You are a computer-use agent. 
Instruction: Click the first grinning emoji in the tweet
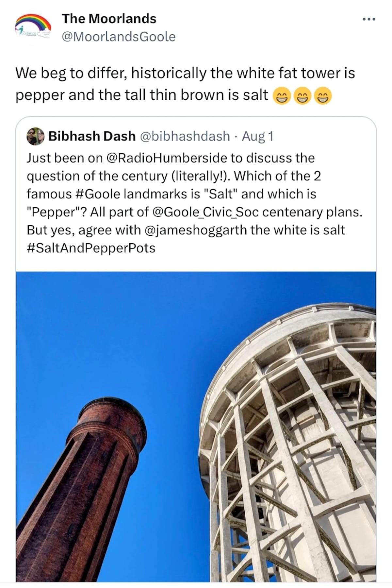[x=282, y=96]
